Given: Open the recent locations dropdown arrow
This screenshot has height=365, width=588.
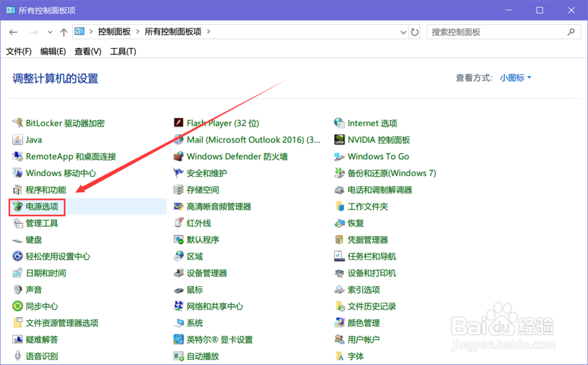Looking at the screenshot, I should (50, 32).
